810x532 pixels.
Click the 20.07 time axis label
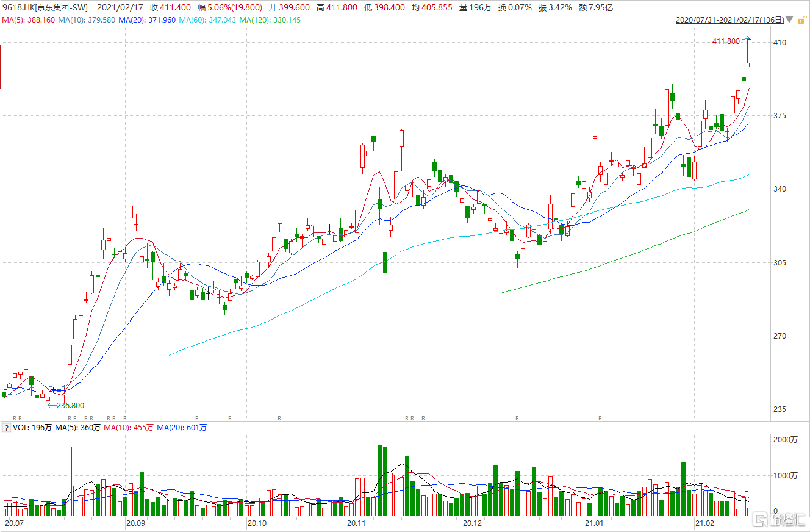14,523
